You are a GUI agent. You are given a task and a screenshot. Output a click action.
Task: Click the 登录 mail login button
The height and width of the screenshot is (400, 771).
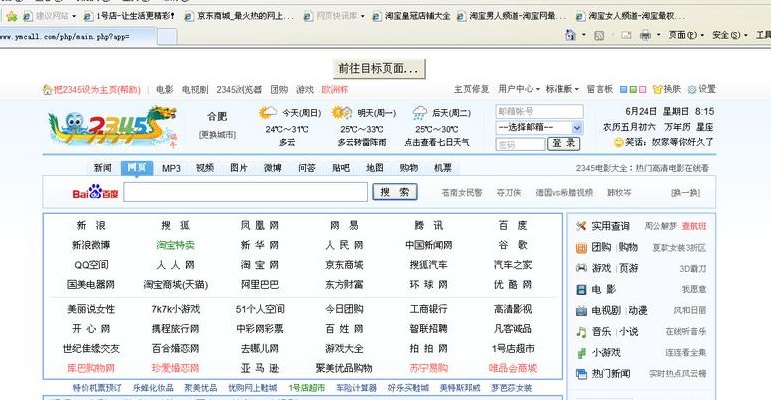563,144
